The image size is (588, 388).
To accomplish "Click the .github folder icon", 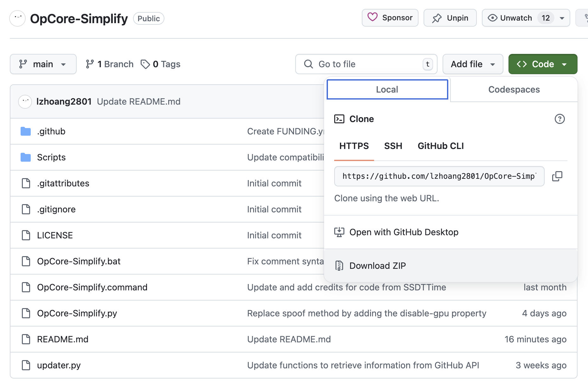I will 26,131.
